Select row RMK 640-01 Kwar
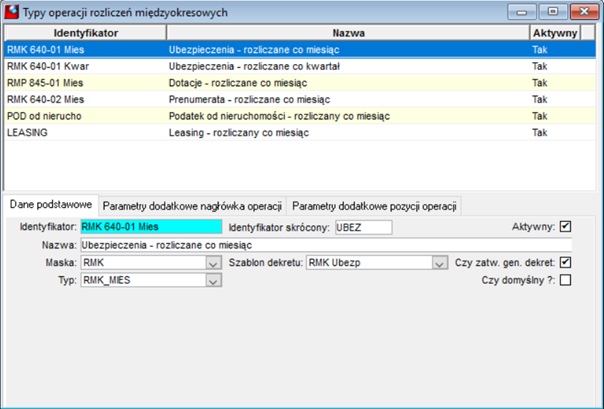The height and width of the screenshot is (409, 604). click(300, 66)
